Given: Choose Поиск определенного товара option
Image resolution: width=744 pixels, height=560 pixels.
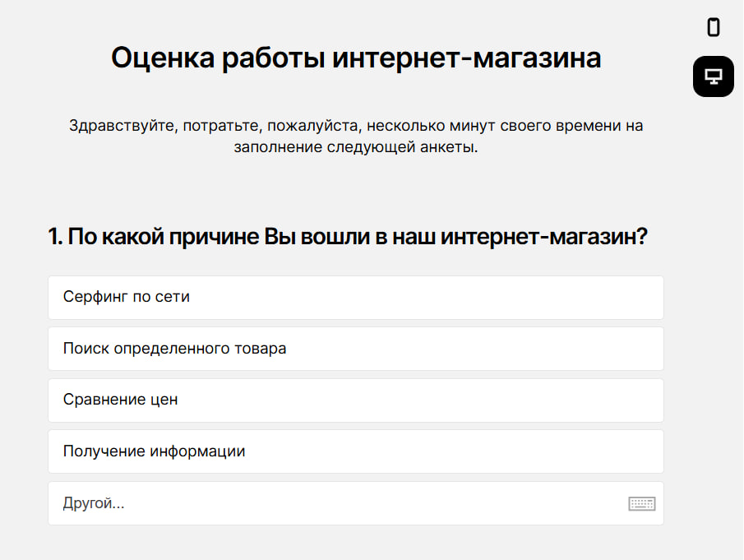Looking at the screenshot, I should (355, 349).
